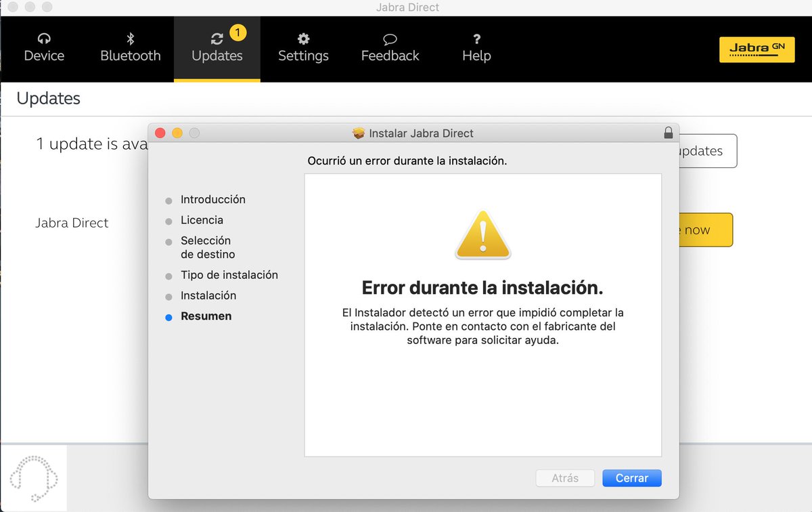Click the Feedback speech bubble icon
Viewport: 812px width, 512px height.
pyautogui.click(x=390, y=39)
